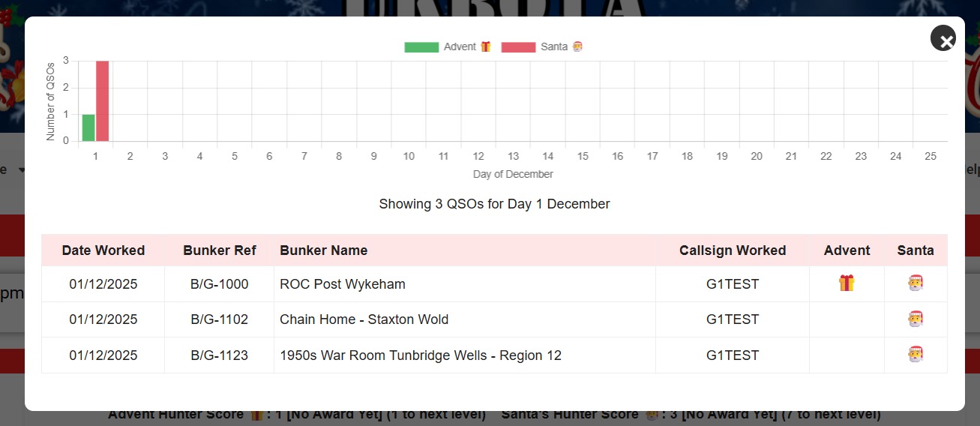Toggle the Santa dataset legend label
The width and height of the screenshot is (980, 426).
click(554, 46)
